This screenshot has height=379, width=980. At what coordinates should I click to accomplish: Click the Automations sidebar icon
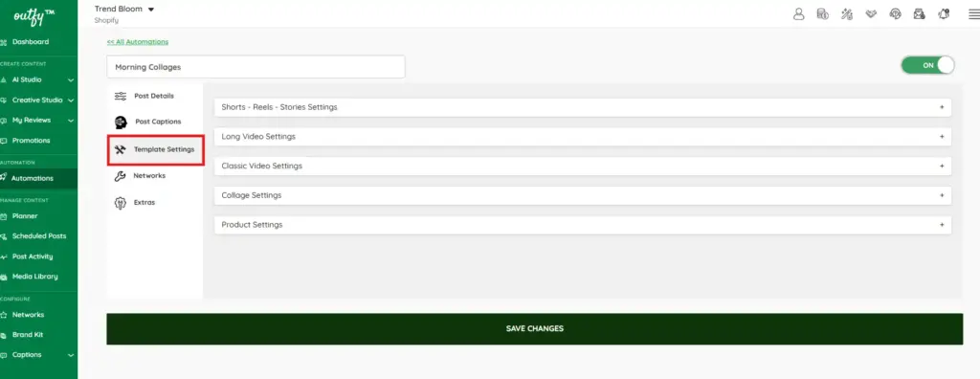(4, 178)
